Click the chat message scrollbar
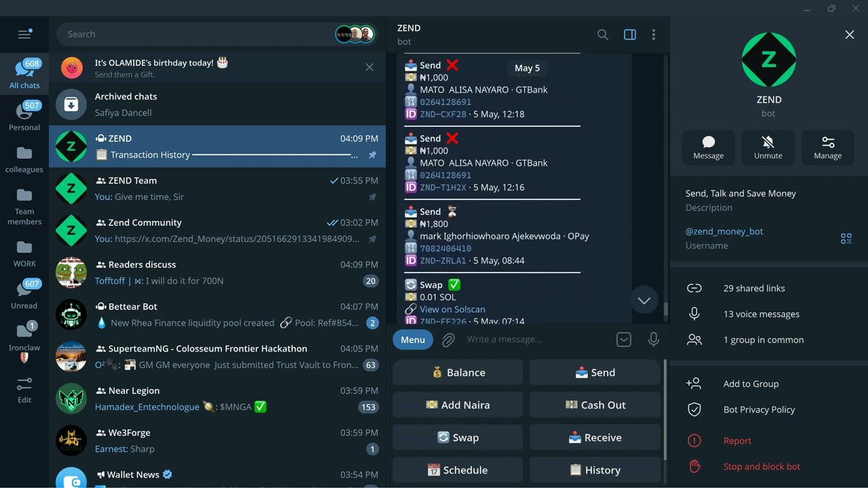 pos(665,309)
